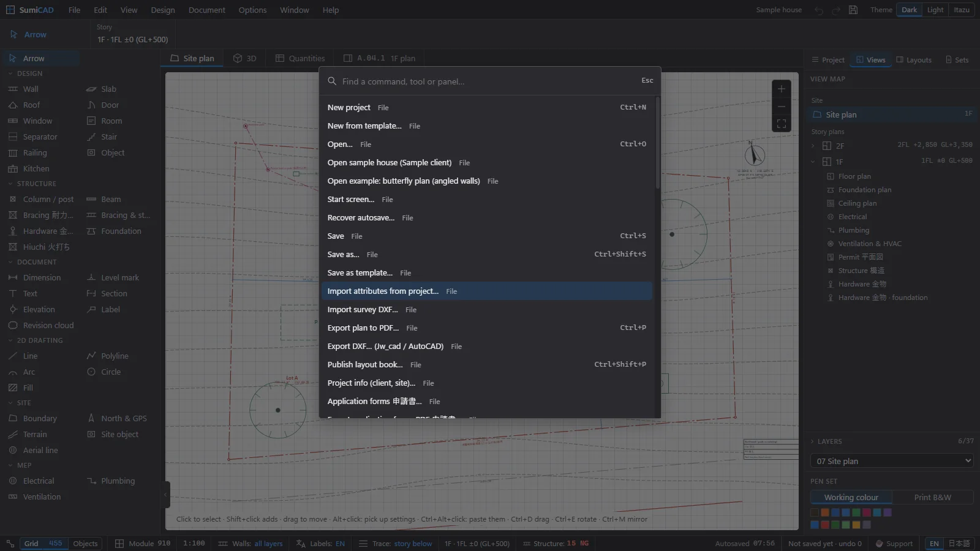Collapse the 1F story in the view map
The height and width of the screenshot is (551, 980).
click(813, 162)
